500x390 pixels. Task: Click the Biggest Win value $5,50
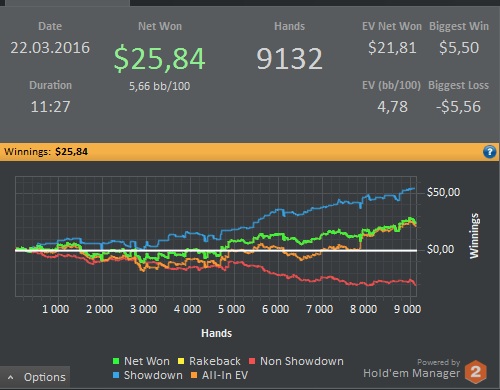click(x=459, y=48)
